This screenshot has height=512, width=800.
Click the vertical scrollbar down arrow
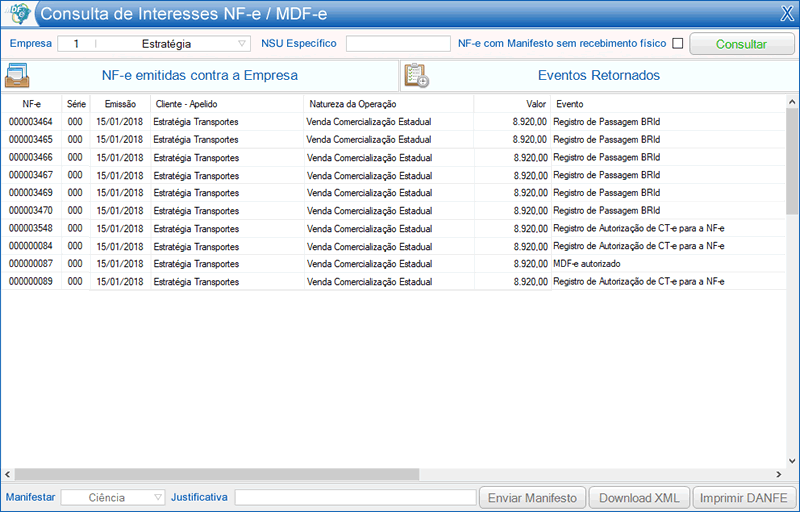[792, 462]
